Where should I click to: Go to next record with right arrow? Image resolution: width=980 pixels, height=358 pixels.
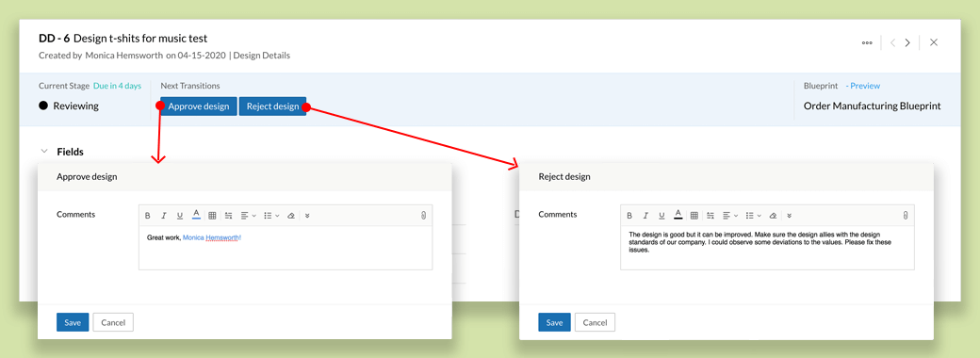pos(907,43)
